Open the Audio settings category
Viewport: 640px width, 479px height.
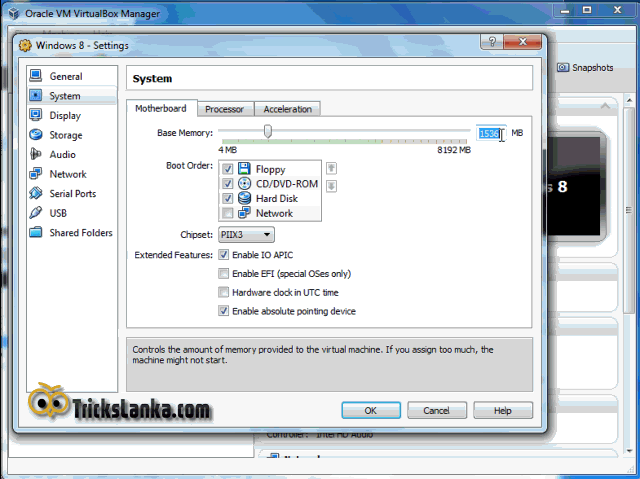(x=72, y=155)
